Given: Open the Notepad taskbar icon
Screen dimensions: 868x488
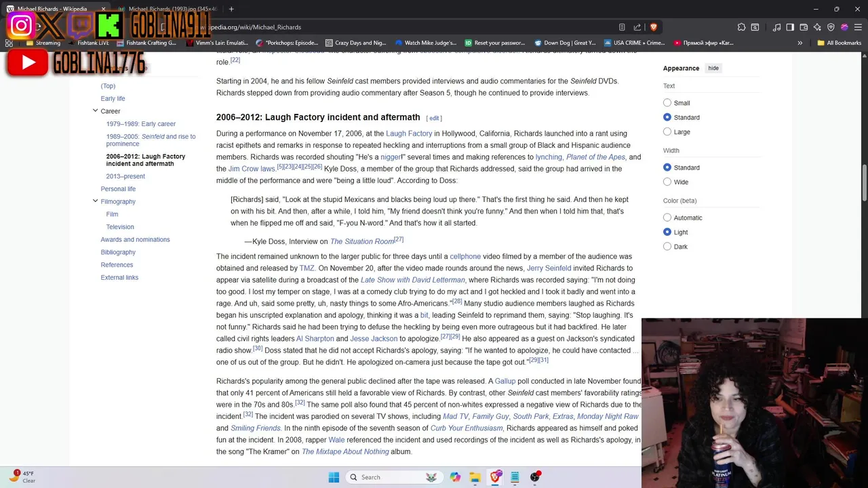Looking at the screenshot, I should [515, 477].
